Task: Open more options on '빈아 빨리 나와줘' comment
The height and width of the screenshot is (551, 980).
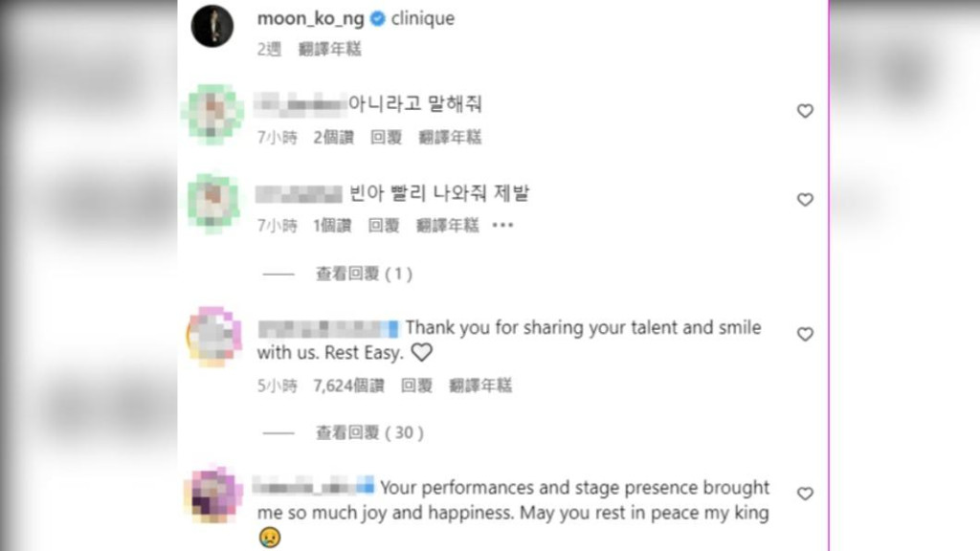Action: click(x=502, y=226)
